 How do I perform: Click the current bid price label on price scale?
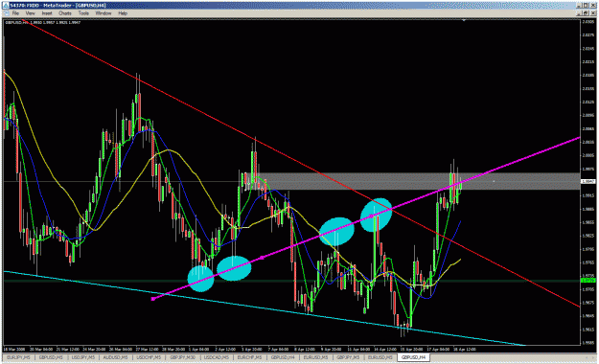tap(587, 181)
